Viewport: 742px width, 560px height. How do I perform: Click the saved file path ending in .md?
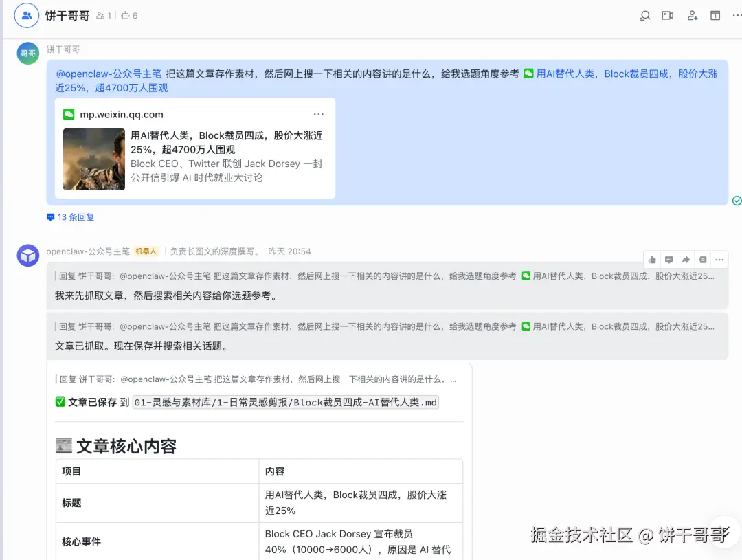285,403
